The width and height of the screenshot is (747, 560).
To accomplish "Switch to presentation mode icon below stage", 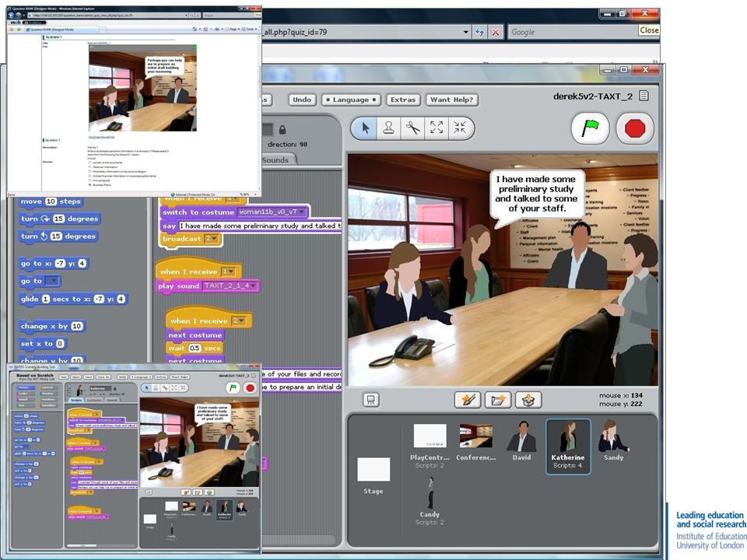I will point(370,400).
